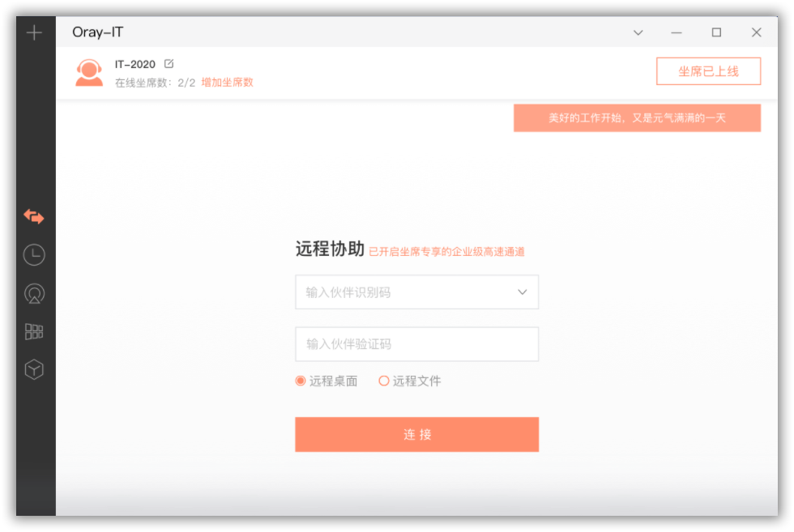This screenshot has height=532, width=794.
Task: Click the orange greeting notification banner
Action: [637, 118]
